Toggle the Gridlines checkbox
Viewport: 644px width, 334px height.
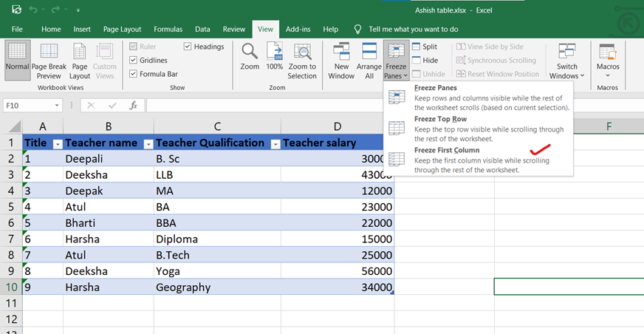133,61
